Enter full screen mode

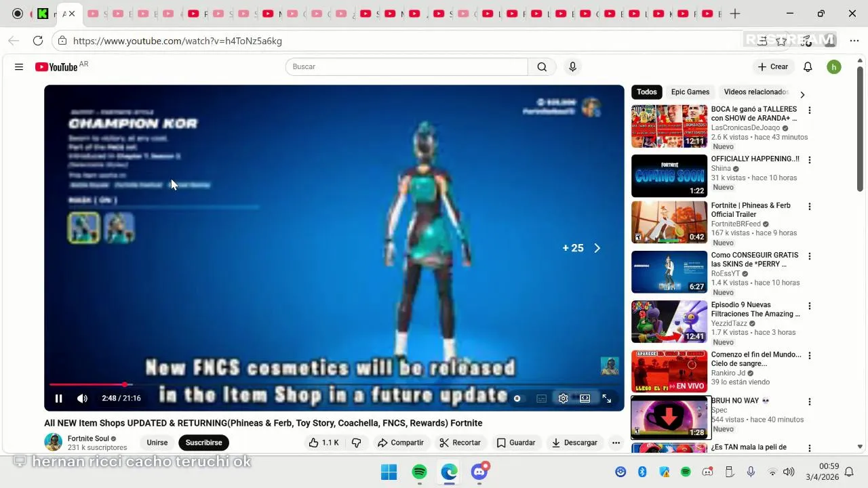pyautogui.click(x=607, y=399)
